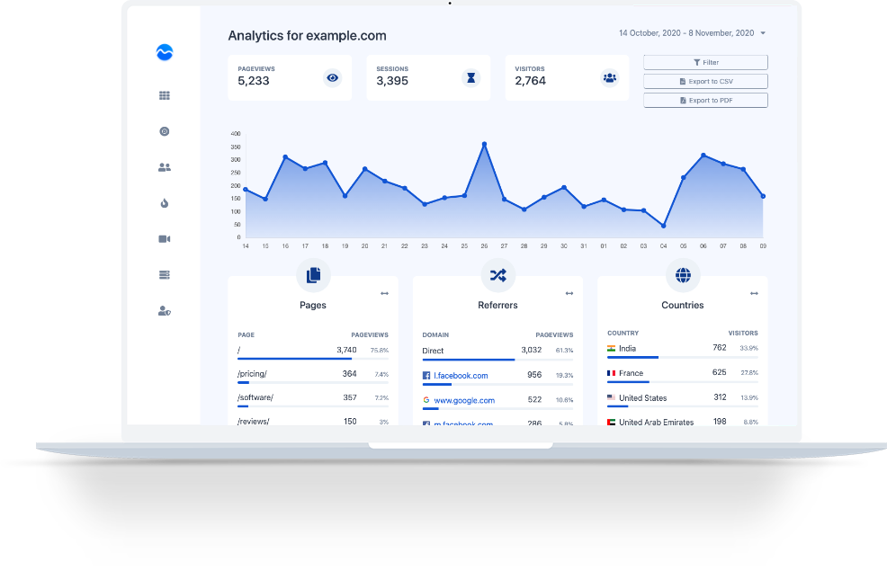Open the date range dropdown
The height and width of the screenshot is (588, 887).
click(693, 33)
